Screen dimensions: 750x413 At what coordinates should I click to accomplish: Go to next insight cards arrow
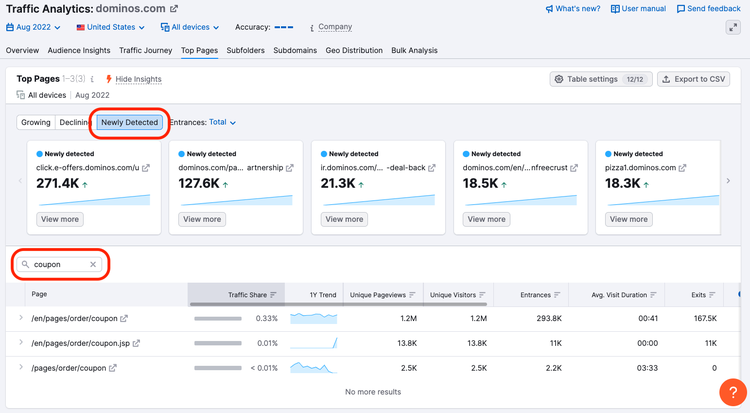click(728, 181)
